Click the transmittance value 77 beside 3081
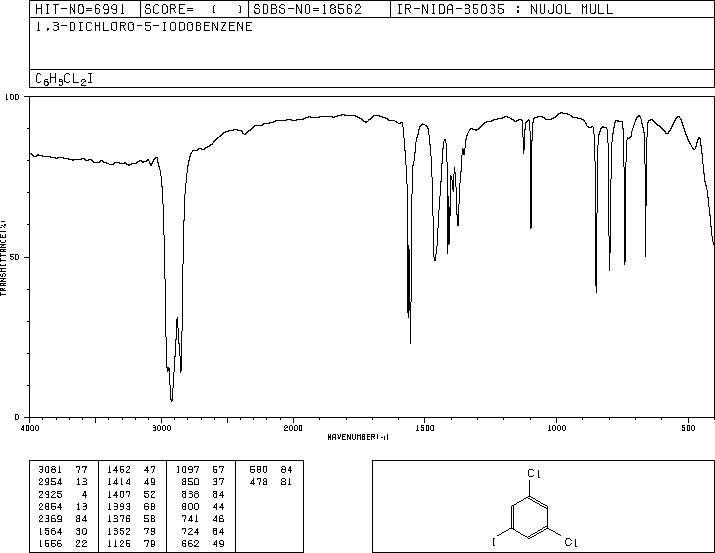Viewport: 715px width, 553px height. pyautogui.click(x=82, y=470)
